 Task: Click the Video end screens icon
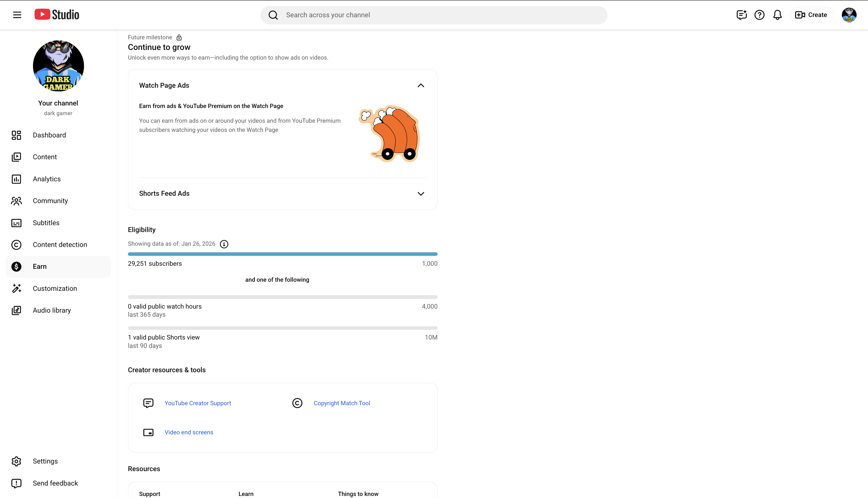pyautogui.click(x=148, y=432)
